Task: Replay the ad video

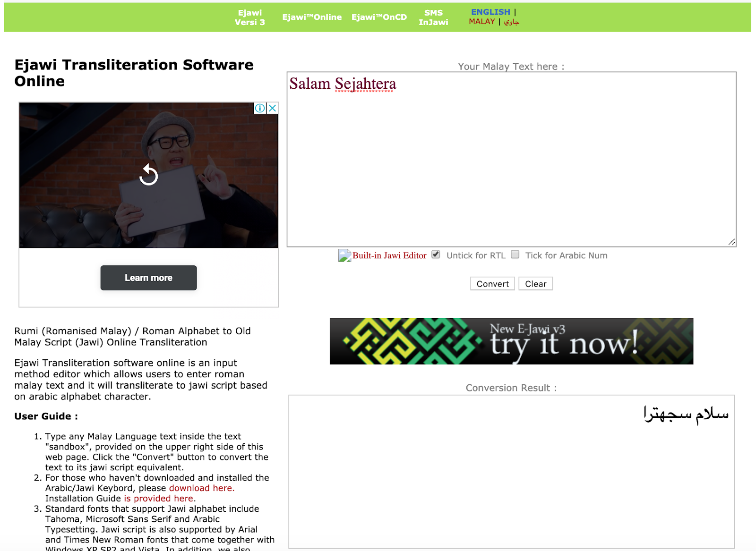Action: (148, 175)
